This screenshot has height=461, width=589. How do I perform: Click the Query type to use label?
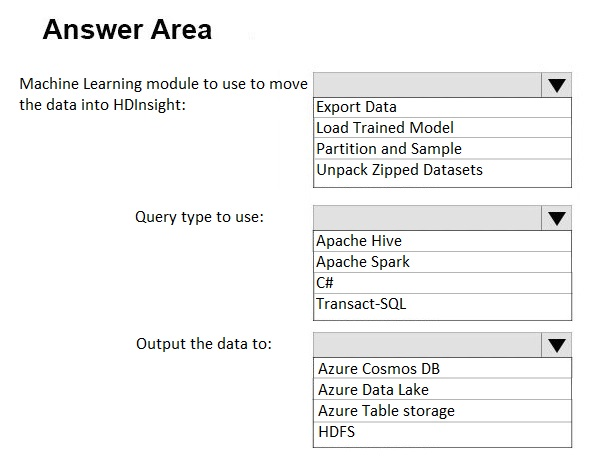(199, 217)
